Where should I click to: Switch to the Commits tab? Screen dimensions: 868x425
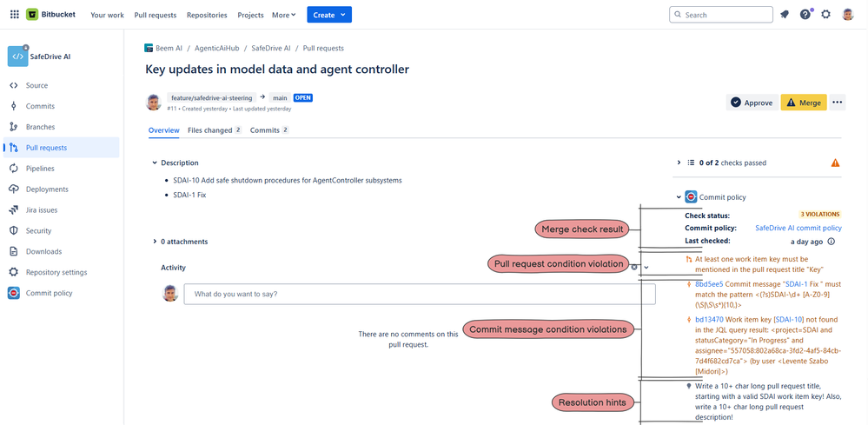[269, 130]
